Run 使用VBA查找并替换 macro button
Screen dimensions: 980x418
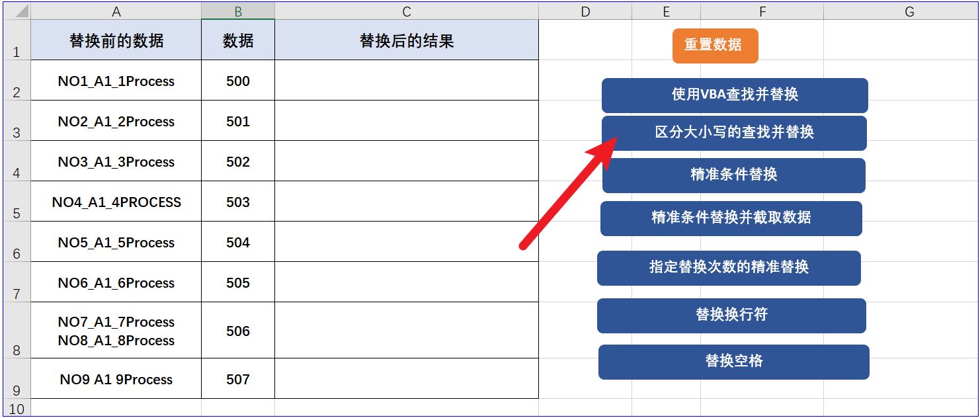point(735,95)
